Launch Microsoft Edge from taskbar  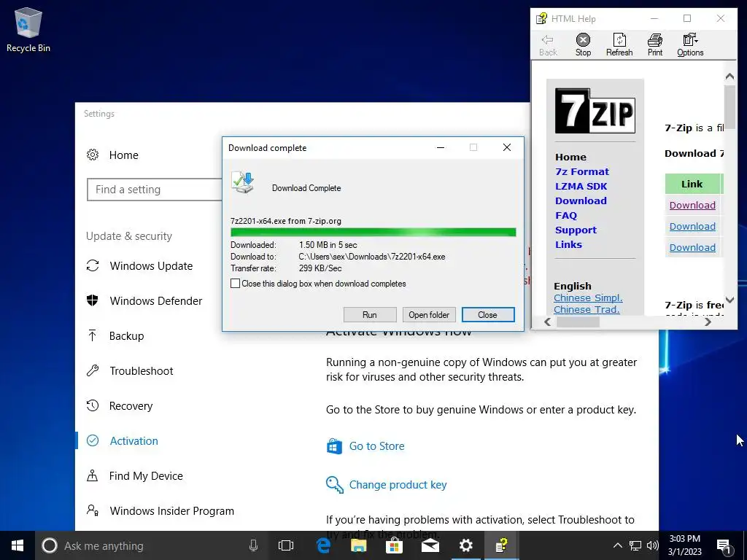pyautogui.click(x=323, y=545)
